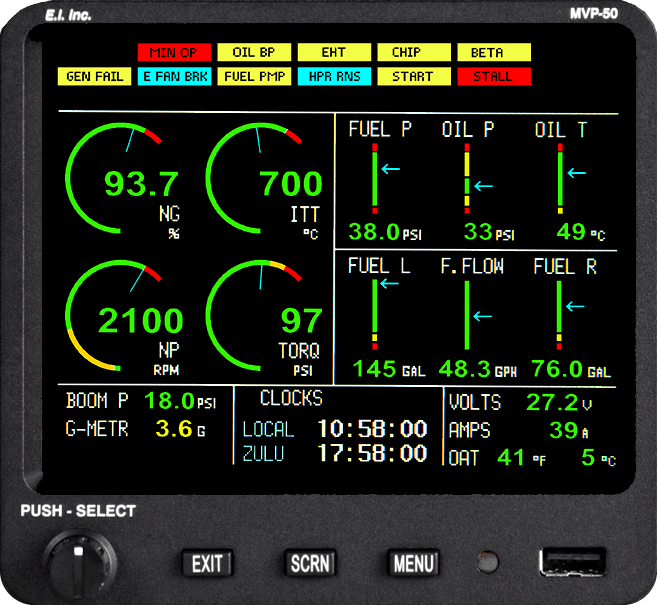Select the OIL BP annunciator
The width and height of the screenshot is (657, 605).
(x=254, y=52)
